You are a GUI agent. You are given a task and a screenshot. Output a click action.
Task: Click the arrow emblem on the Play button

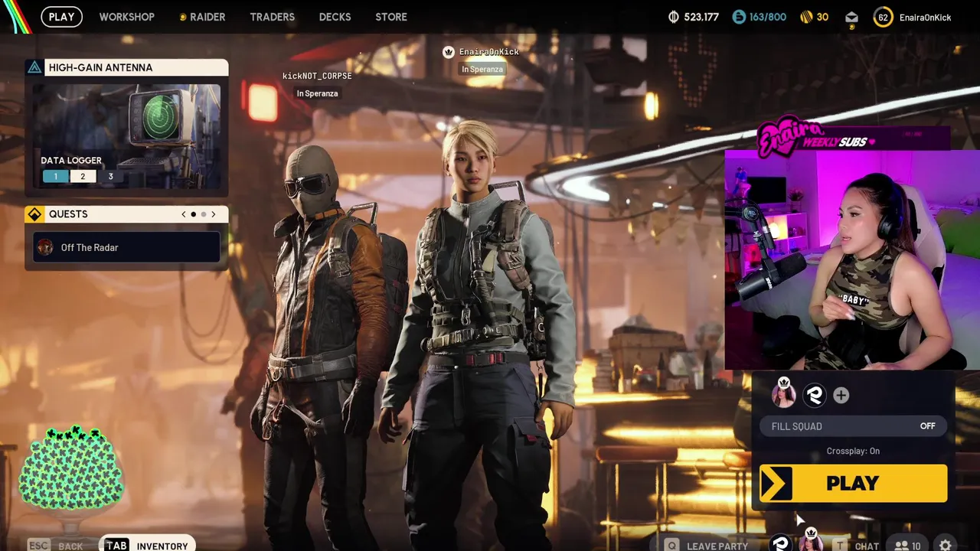[776, 484]
